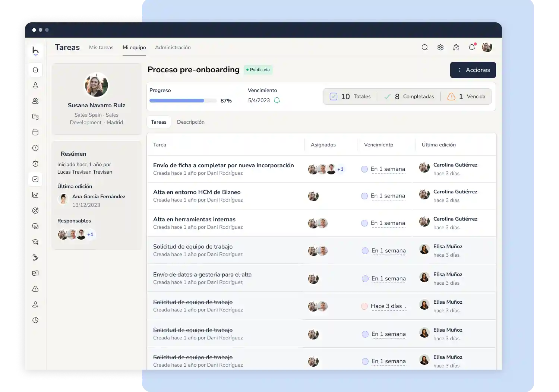Select the Mi equipo tab
The height and width of the screenshot is (392, 559).
[x=134, y=47]
